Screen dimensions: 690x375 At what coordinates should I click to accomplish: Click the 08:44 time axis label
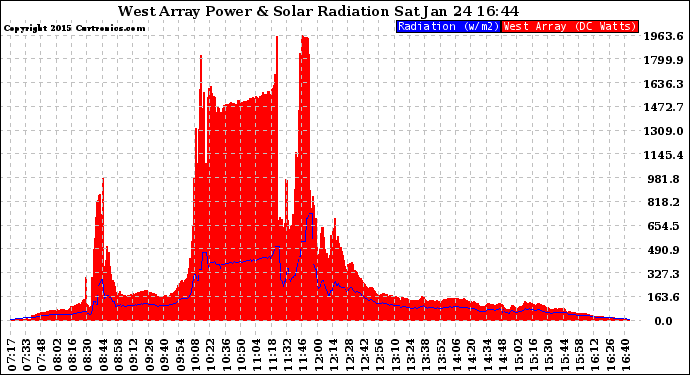103,355
